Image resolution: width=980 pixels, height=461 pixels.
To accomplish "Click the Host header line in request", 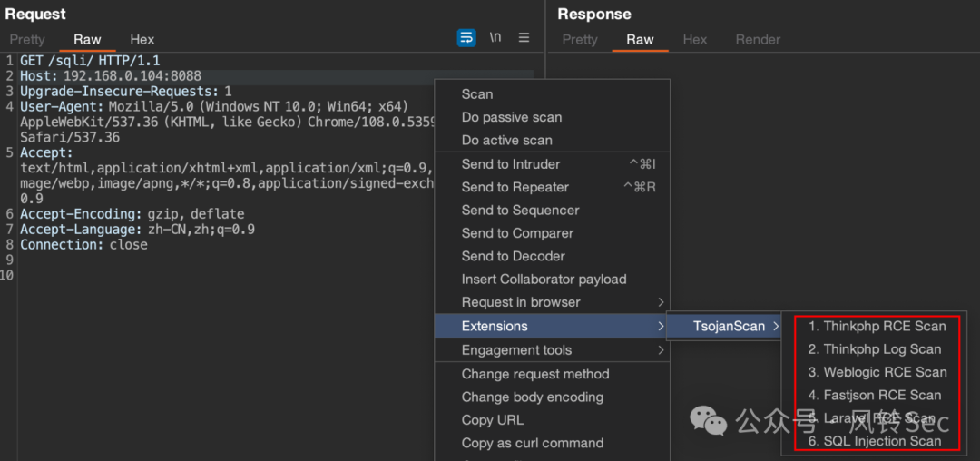I will (111, 76).
